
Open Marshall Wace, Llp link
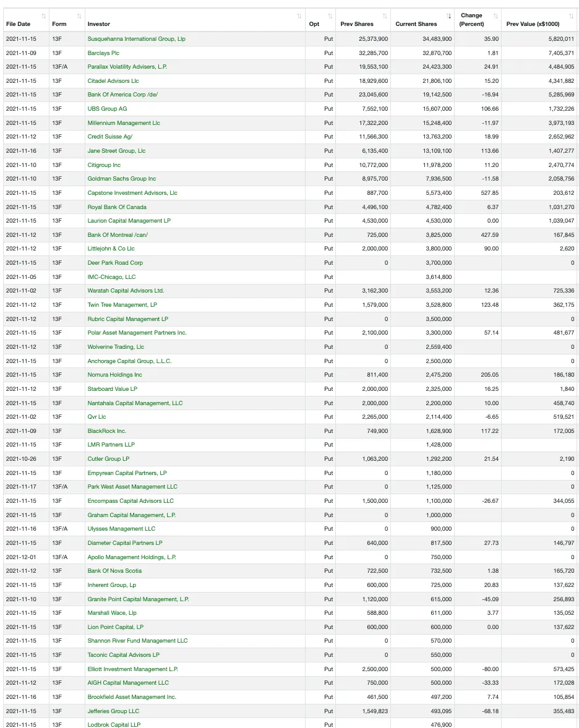112,613
